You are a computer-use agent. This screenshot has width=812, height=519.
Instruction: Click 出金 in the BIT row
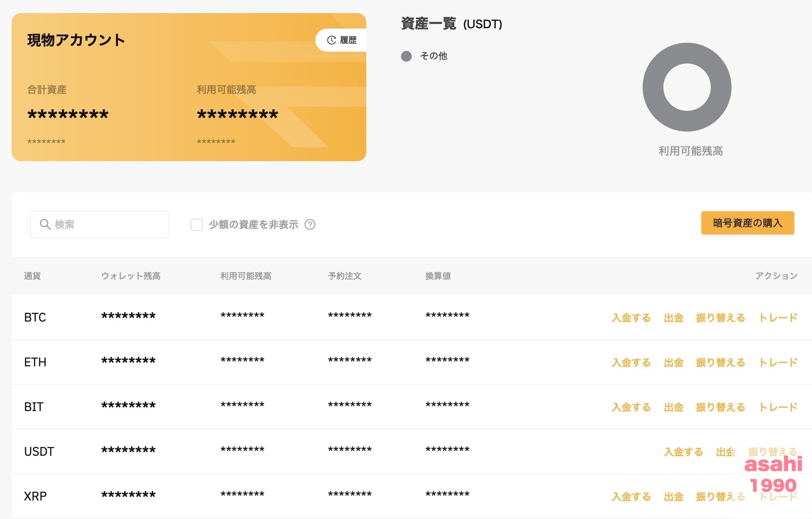click(x=674, y=407)
